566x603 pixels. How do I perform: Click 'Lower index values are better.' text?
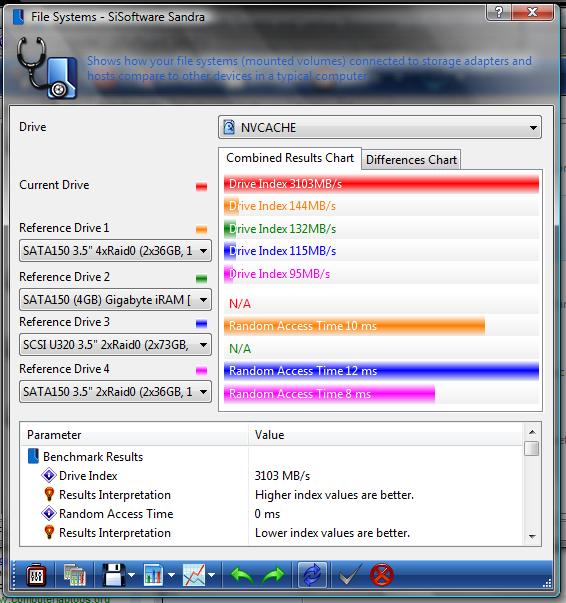tap(332, 533)
